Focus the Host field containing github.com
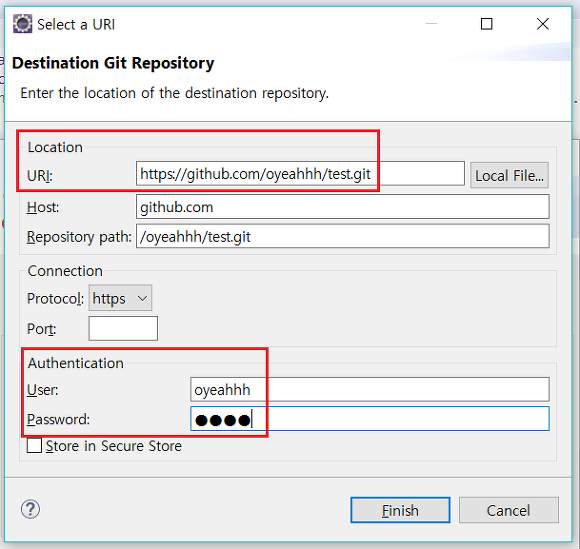 tap(343, 207)
